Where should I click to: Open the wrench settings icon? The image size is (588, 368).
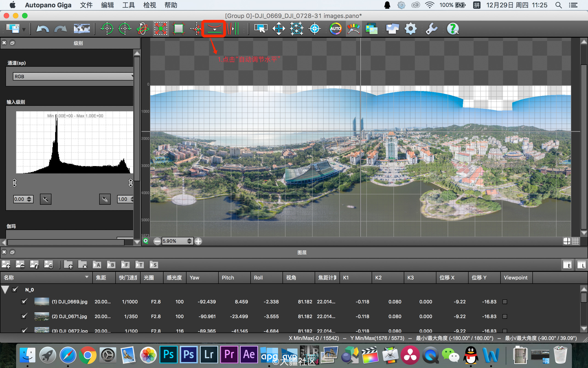[x=432, y=29]
